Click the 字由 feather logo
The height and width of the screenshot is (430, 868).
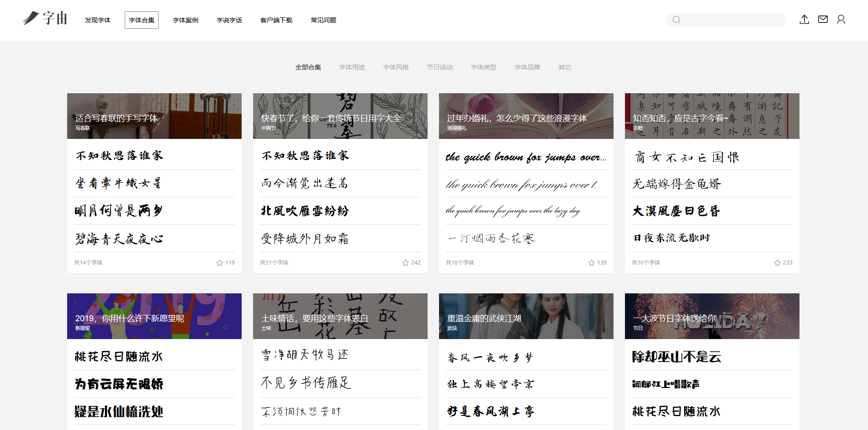click(45, 18)
